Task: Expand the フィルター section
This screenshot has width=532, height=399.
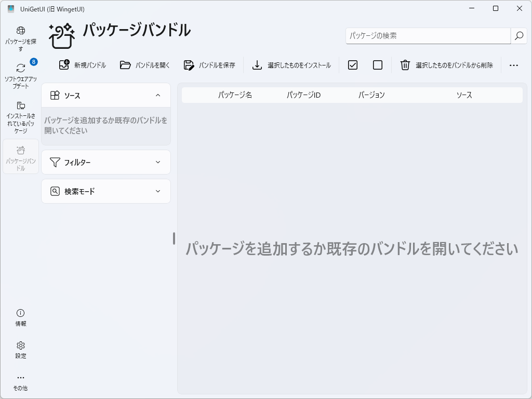Action: (105, 162)
